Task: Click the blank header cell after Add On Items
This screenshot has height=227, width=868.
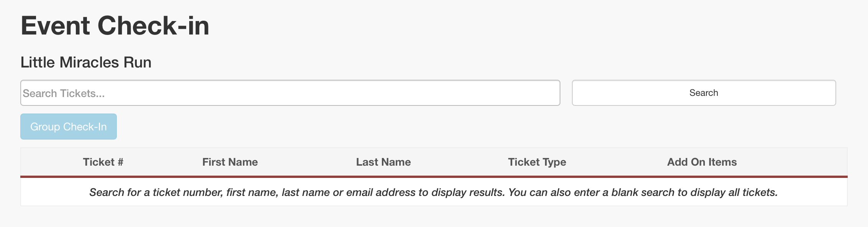Action: click(804, 162)
